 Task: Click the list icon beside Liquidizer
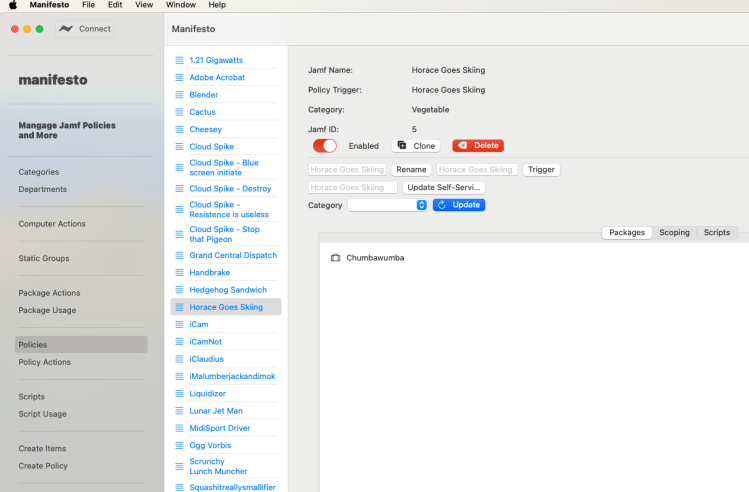180,393
